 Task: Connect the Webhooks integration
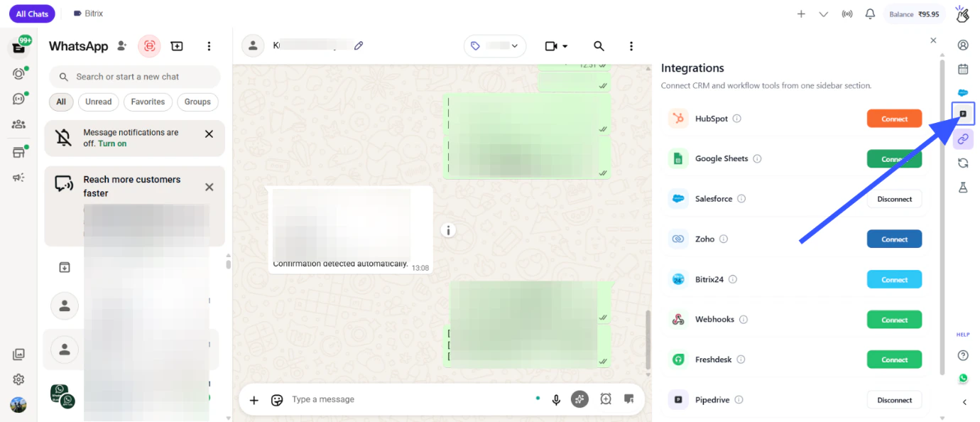click(894, 319)
